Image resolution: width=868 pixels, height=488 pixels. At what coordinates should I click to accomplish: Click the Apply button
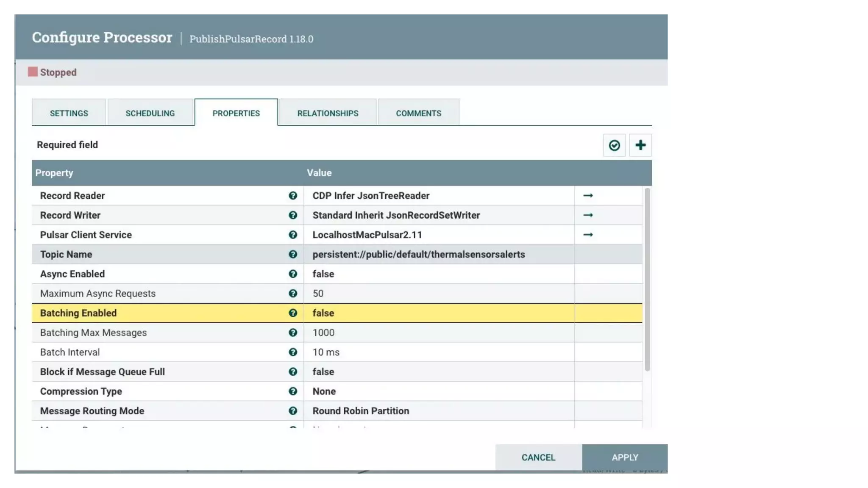pos(625,457)
